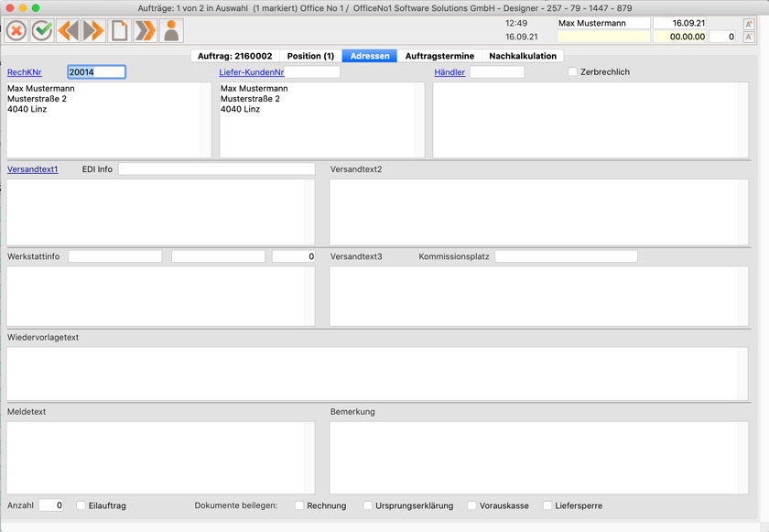Viewport: 769px width, 532px height.
Task: Click the EDI Info input field
Action: tap(216, 169)
